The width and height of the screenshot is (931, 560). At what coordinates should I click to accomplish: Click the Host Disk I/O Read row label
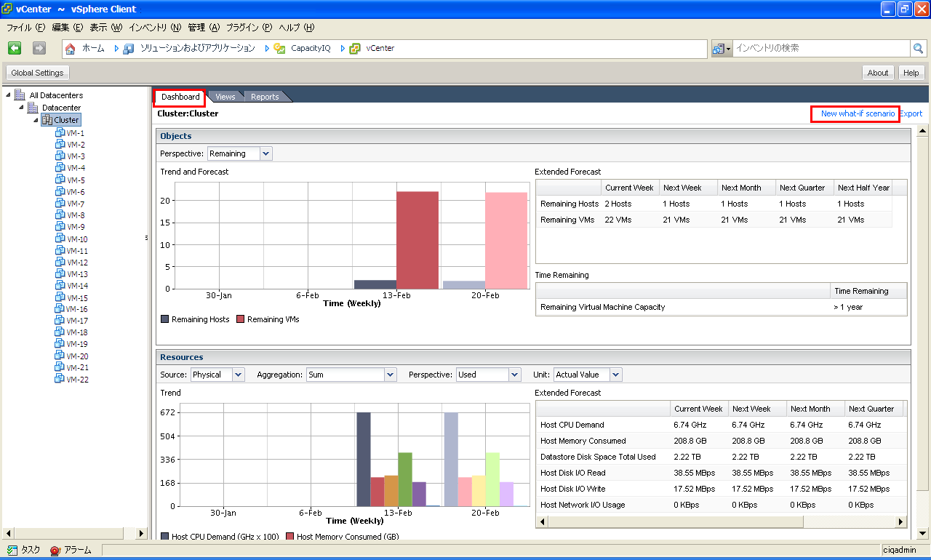573,473
